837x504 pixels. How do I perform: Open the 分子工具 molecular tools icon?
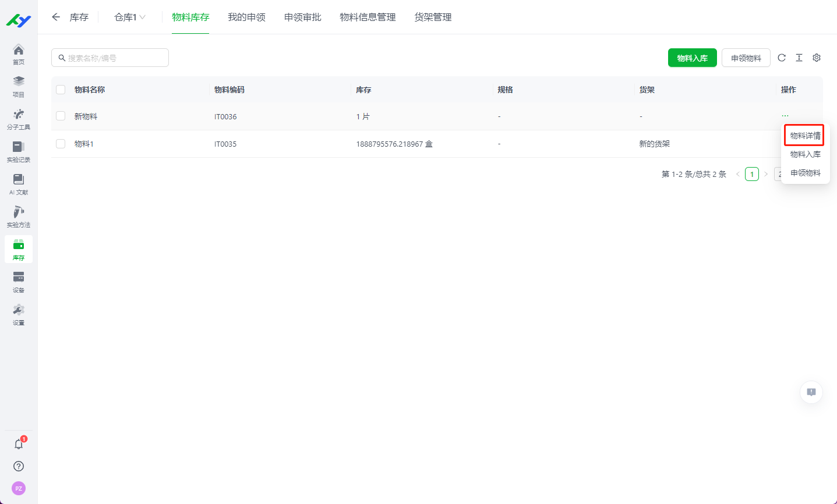coord(19,118)
